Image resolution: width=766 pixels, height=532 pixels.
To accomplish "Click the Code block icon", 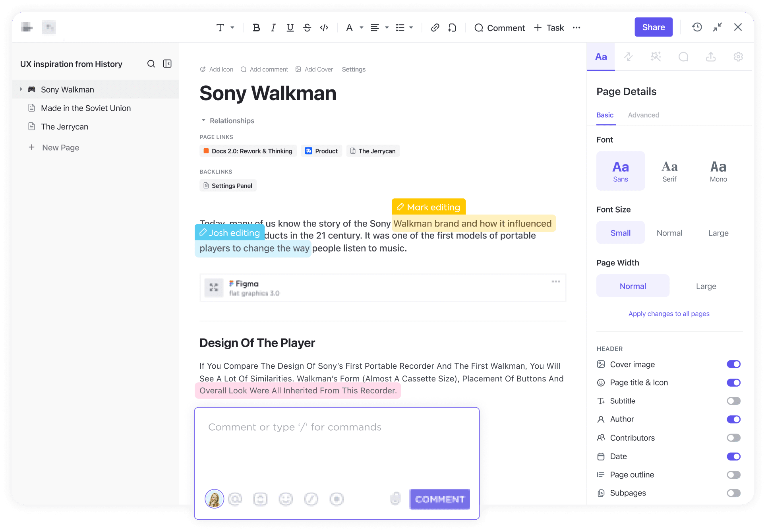I will [324, 27].
